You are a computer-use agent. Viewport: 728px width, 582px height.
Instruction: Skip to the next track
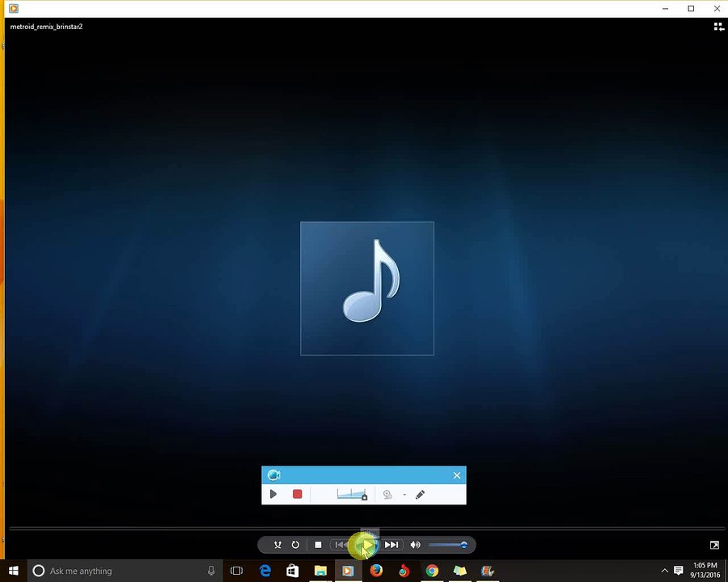point(392,545)
